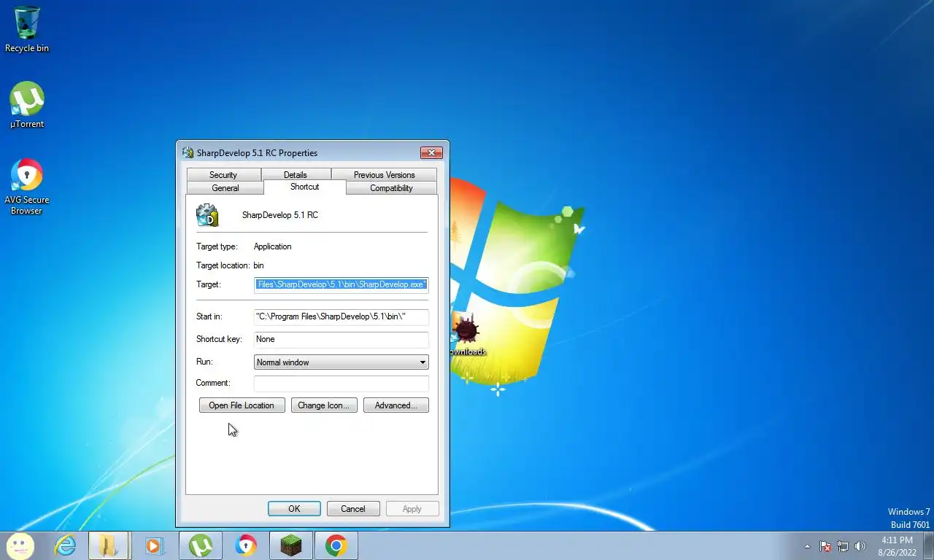Click the Shortcut key field
Screen dimensions: 934x560
[x=341, y=339]
